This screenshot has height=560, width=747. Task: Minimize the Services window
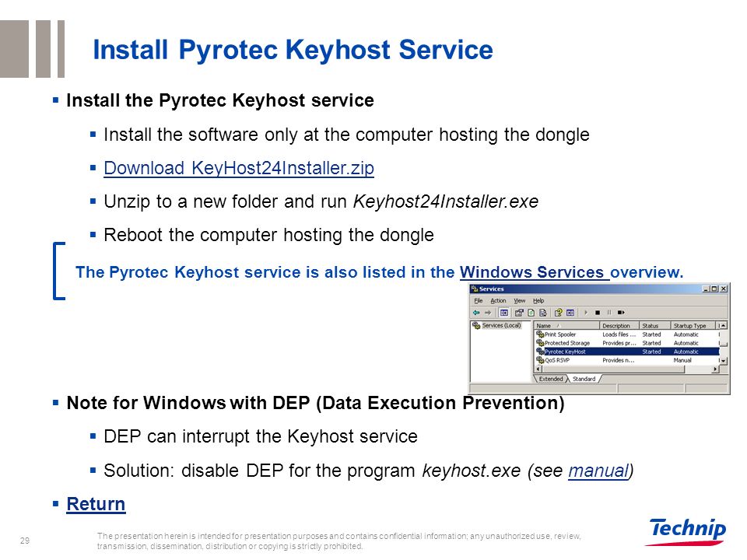(x=707, y=289)
